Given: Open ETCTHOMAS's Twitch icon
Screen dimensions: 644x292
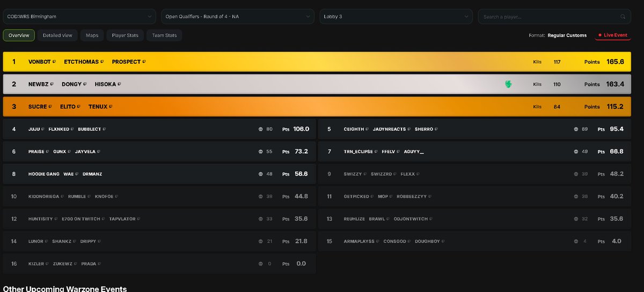Looking at the screenshot, I should coord(102,62).
